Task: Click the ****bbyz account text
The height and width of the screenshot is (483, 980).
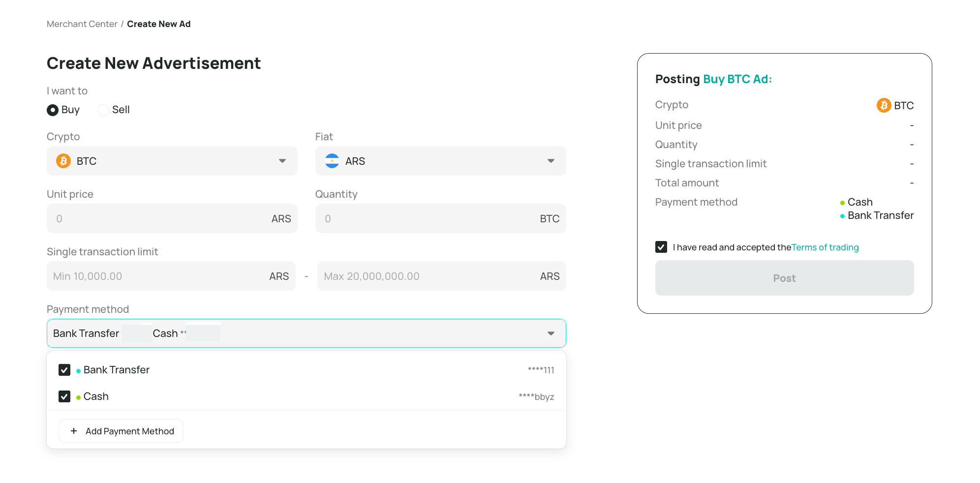Action: (x=537, y=396)
